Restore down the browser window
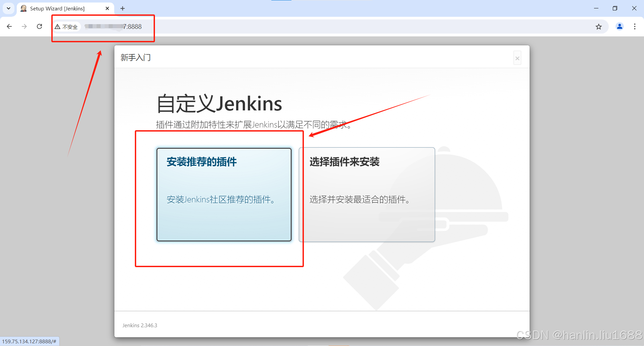 pyautogui.click(x=615, y=8)
